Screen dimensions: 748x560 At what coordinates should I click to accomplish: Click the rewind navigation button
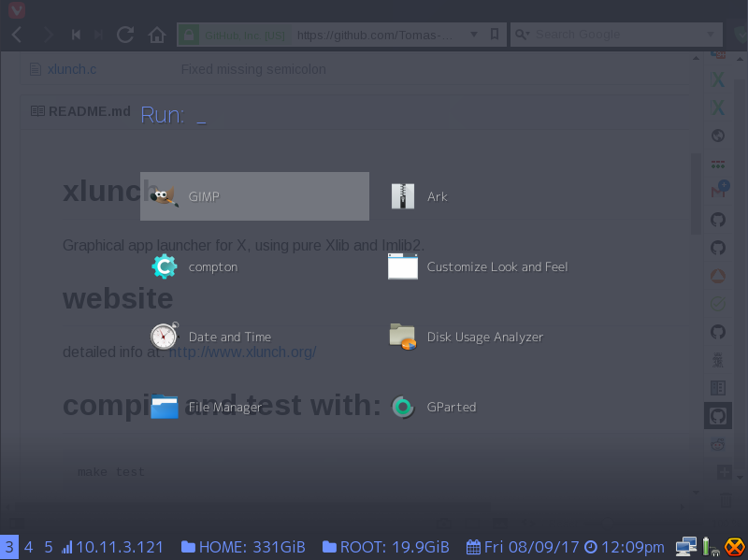(76, 35)
